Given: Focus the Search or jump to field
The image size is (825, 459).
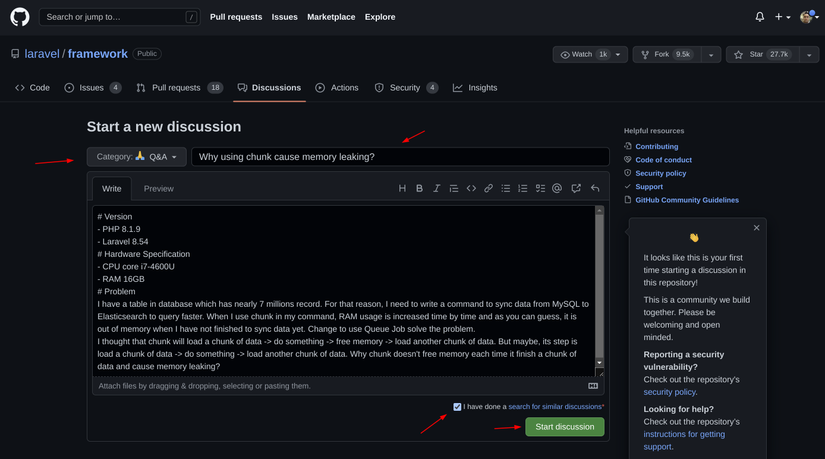Looking at the screenshot, I should [x=119, y=17].
